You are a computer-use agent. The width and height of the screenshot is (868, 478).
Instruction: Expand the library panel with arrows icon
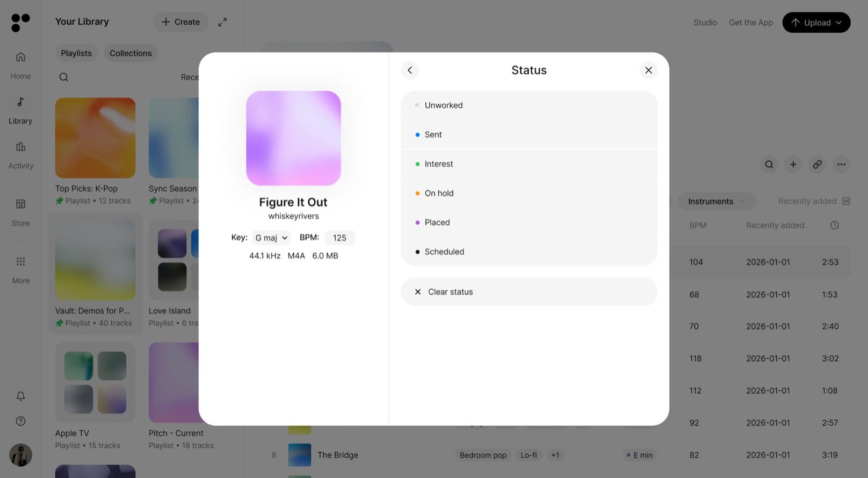(x=222, y=22)
